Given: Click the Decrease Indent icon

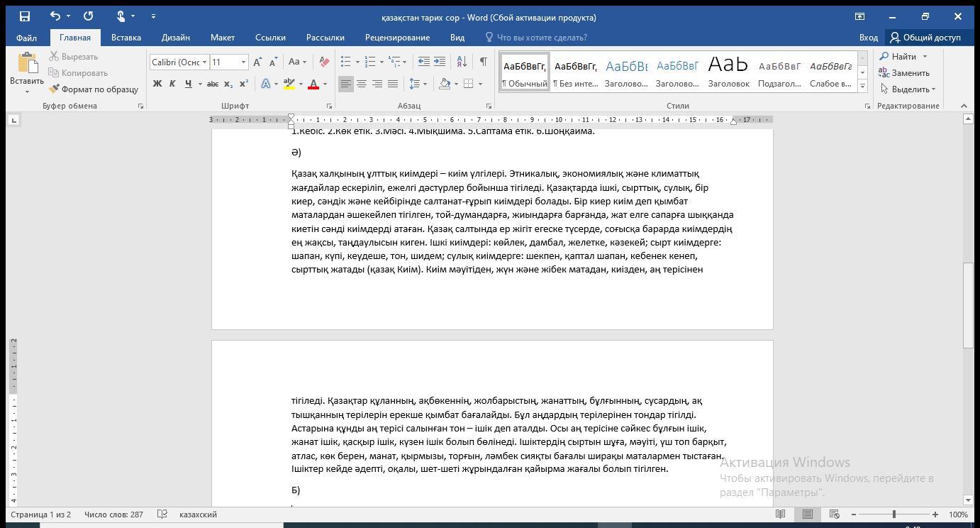Looking at the screenshot, I should (x=424, y=62).
